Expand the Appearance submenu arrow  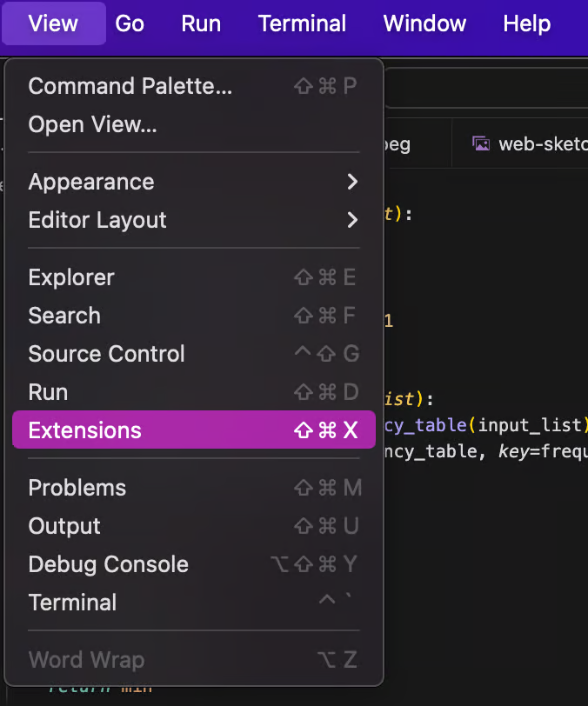click(x=351, y=182)
